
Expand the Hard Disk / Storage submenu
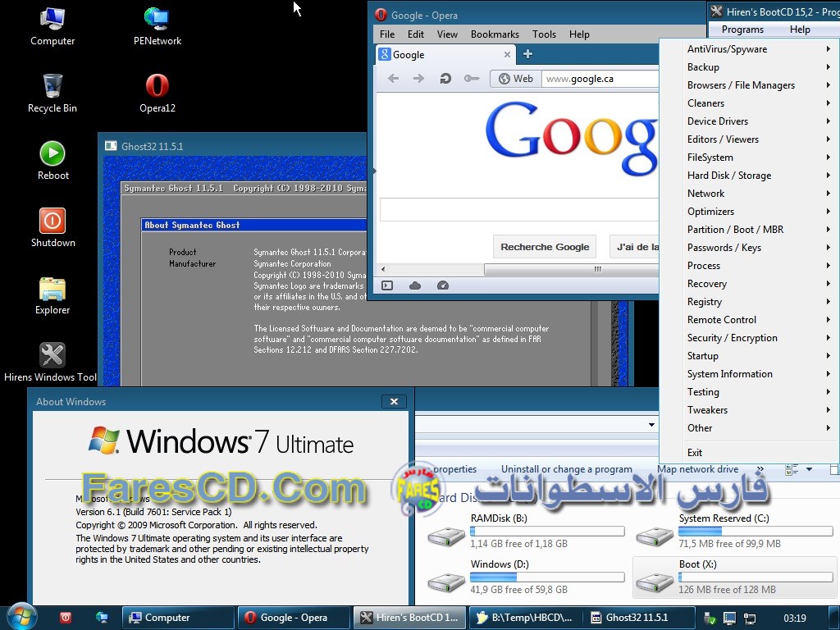tap(750, 176)
